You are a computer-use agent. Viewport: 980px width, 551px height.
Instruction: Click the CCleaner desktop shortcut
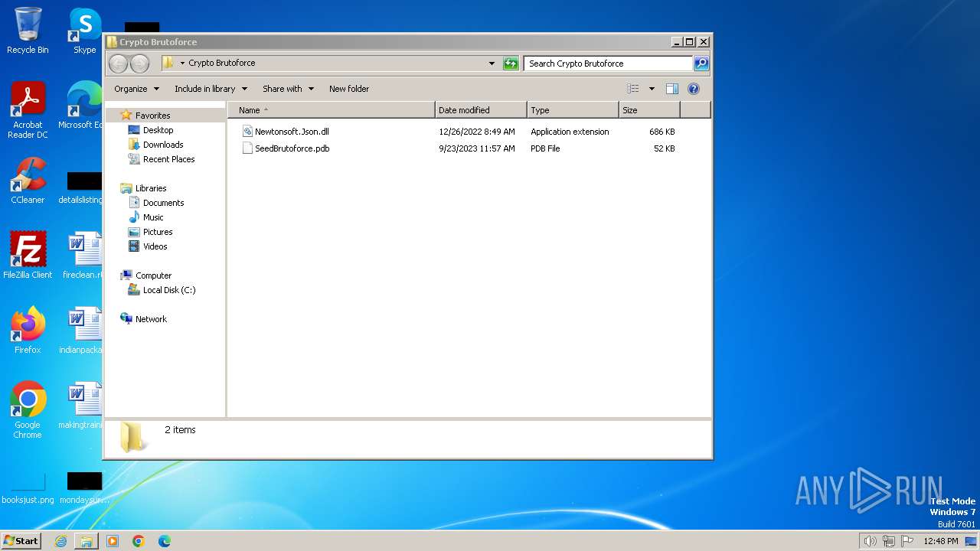pyautogui.click(x=28, y=181)
